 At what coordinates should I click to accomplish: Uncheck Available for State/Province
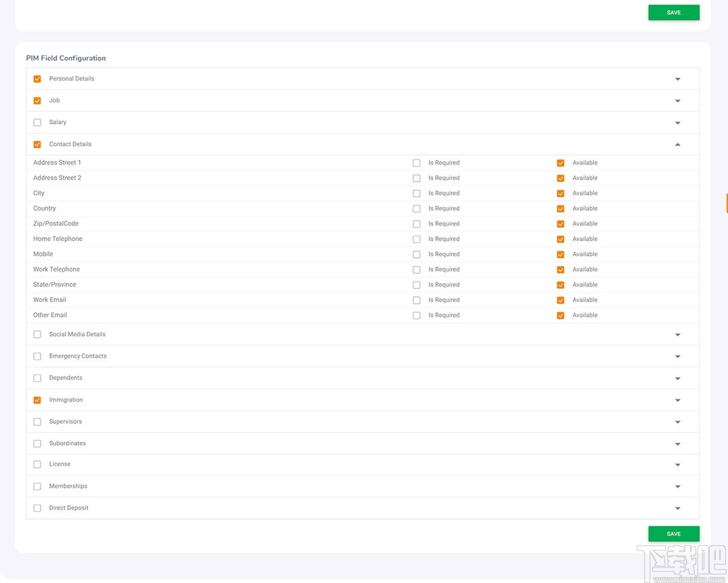click(560, 285)
